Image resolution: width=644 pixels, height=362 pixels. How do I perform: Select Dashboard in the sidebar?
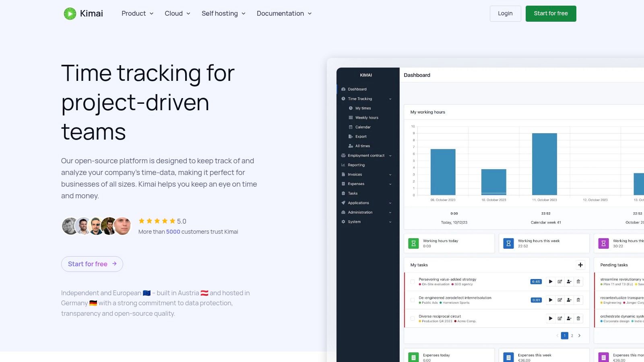coord(357,89)
